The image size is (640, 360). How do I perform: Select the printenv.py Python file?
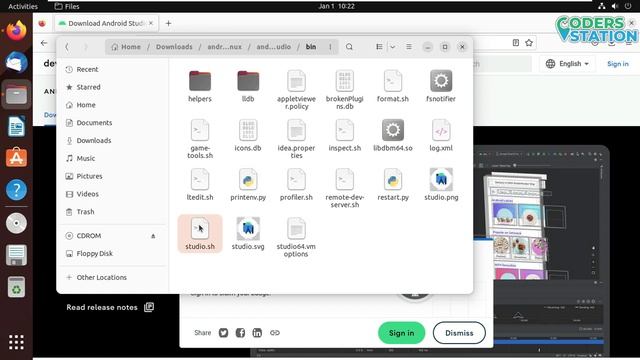tap(248, 184)
